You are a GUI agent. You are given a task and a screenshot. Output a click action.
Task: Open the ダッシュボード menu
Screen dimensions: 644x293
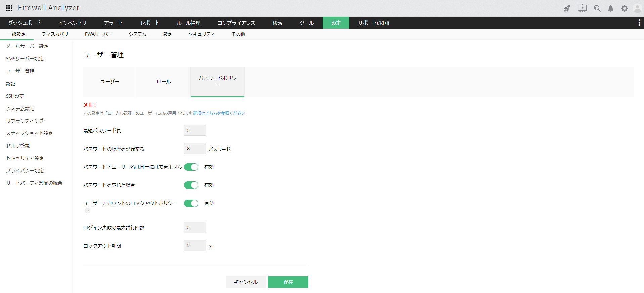coord(25,23)
